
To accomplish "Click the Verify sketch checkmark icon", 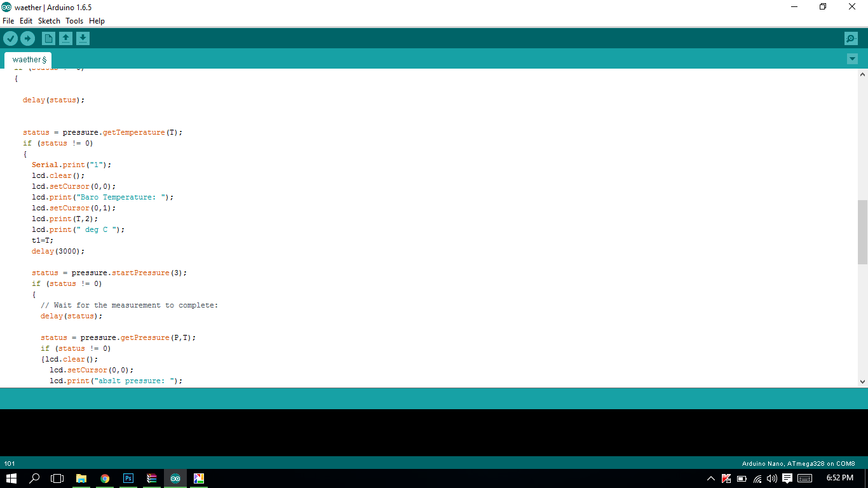I will pos(10,39).
